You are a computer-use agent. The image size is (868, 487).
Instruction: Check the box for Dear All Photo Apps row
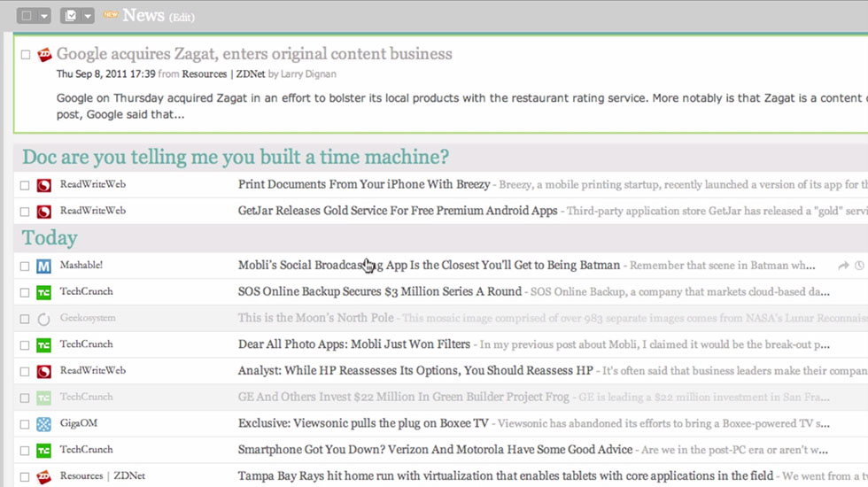pos(25,345)
